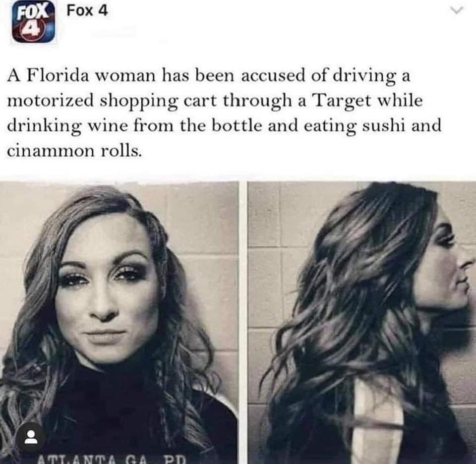Viewport: 476px width, 464px height.
Task: Click "motorized shopping cart" in post text
Action: pyautogui.click(x=112, y=102)
